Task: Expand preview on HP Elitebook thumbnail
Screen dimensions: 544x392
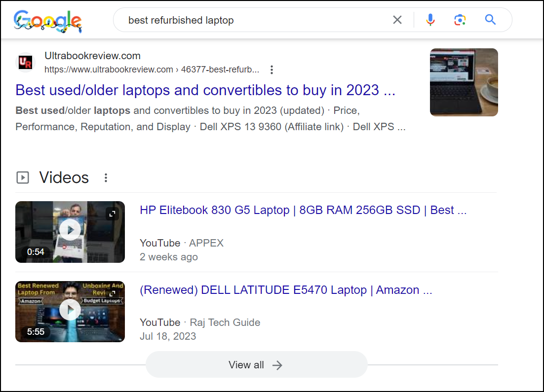Action: [x=112, y=214]
